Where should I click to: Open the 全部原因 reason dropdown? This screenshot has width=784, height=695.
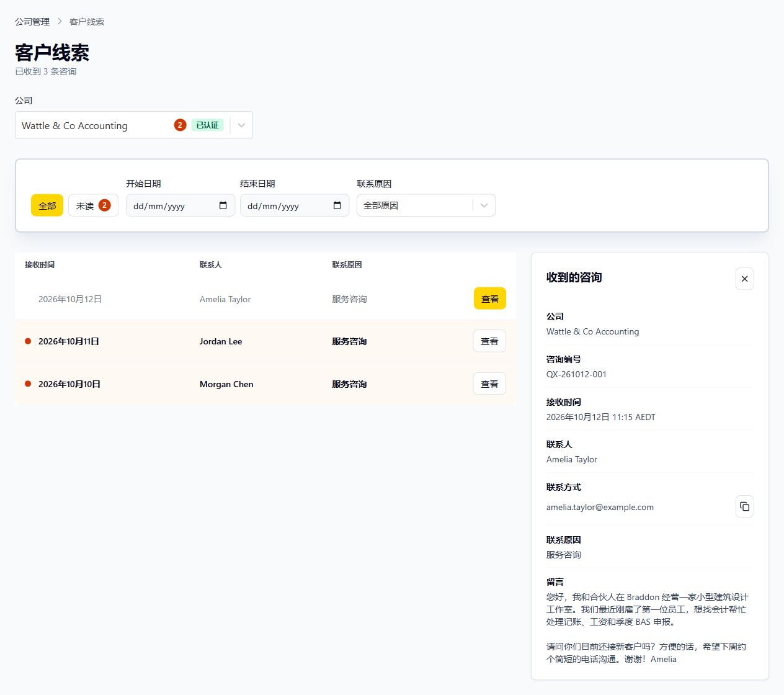pos(426,205)
